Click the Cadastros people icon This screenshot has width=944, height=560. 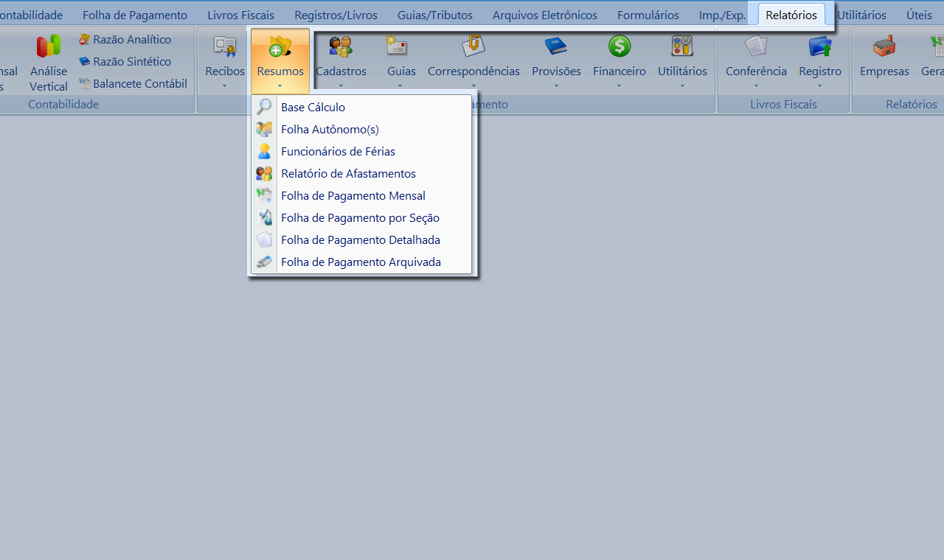coord(341,46)
